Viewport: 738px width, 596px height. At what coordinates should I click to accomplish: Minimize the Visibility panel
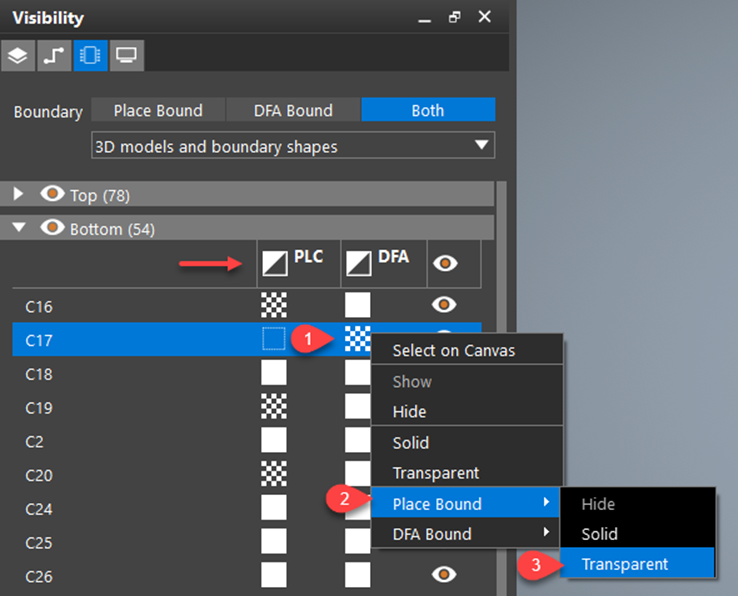click(425, 20)
